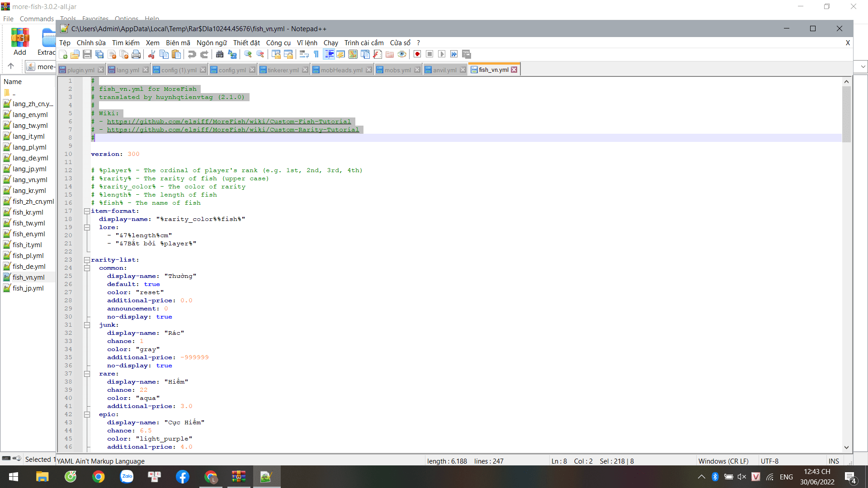Select fish_en.yml in the archive list
868x488 pixels.
pyautogui.click(x=28, y=234)
